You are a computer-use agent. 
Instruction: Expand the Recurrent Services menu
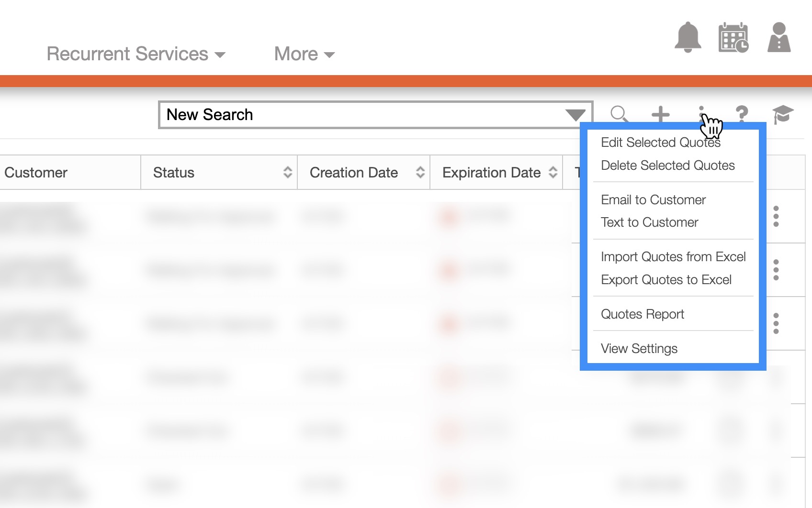(136, 54)
